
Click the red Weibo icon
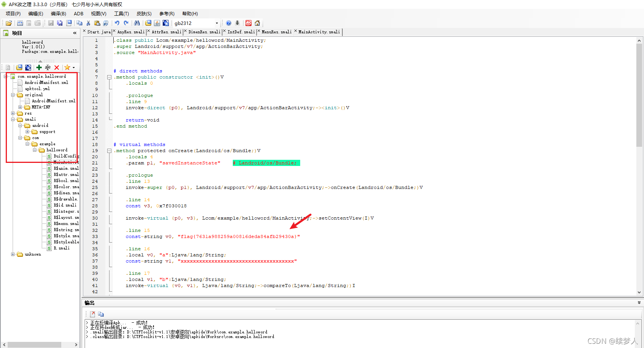(248, 23)
